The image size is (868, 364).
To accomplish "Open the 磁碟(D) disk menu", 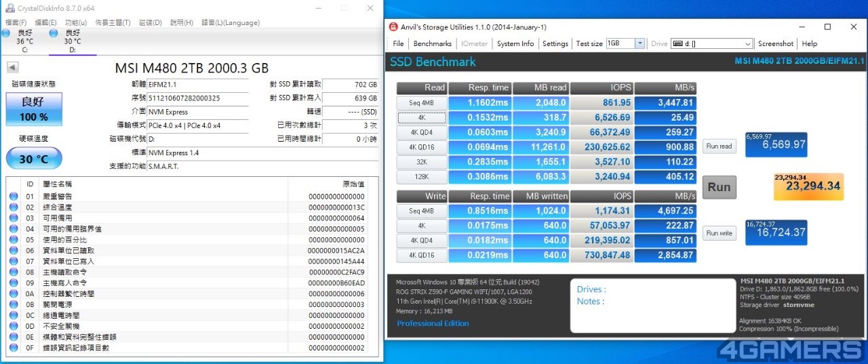I will point(150,22).
